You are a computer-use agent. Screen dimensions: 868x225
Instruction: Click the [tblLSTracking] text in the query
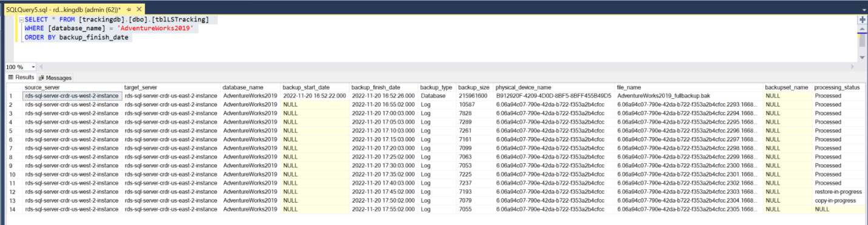coord(180,20)
